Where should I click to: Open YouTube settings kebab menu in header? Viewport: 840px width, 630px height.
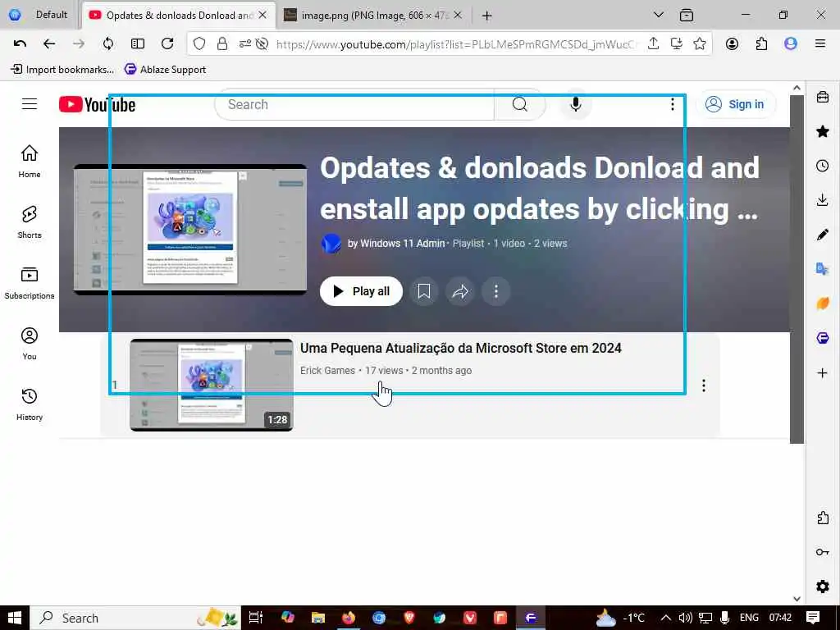coord(673,104)
